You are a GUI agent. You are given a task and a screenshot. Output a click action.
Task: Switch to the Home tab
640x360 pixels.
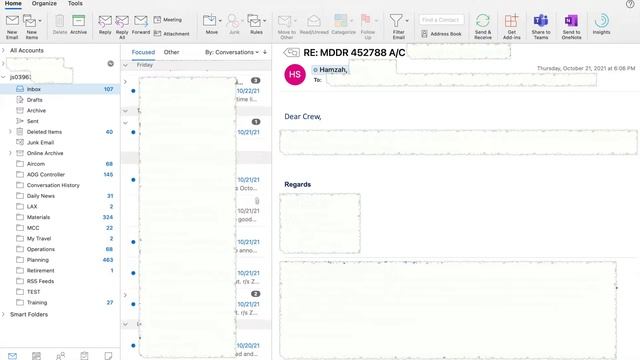[x=13, y=3]
